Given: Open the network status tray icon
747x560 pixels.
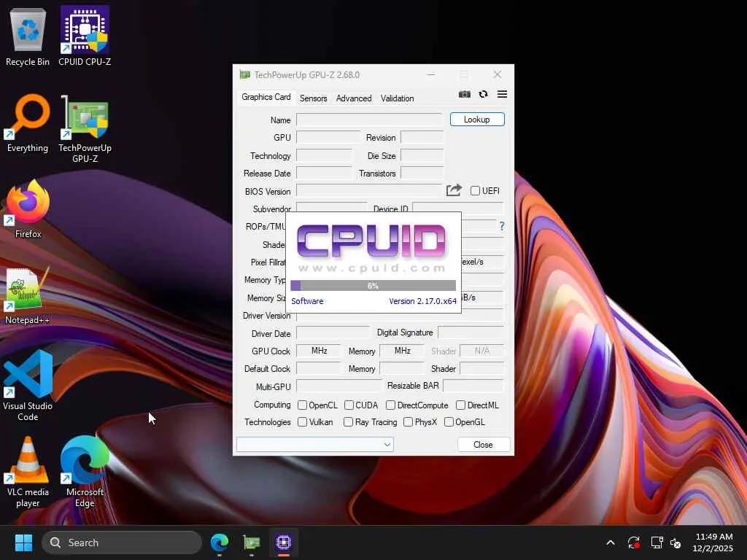Looking at the screenshot, I should click(657, 542).
